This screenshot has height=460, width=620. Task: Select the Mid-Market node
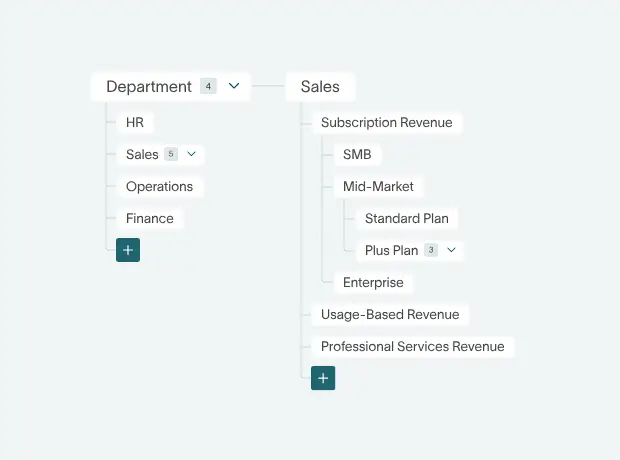(x=378, y=186)
